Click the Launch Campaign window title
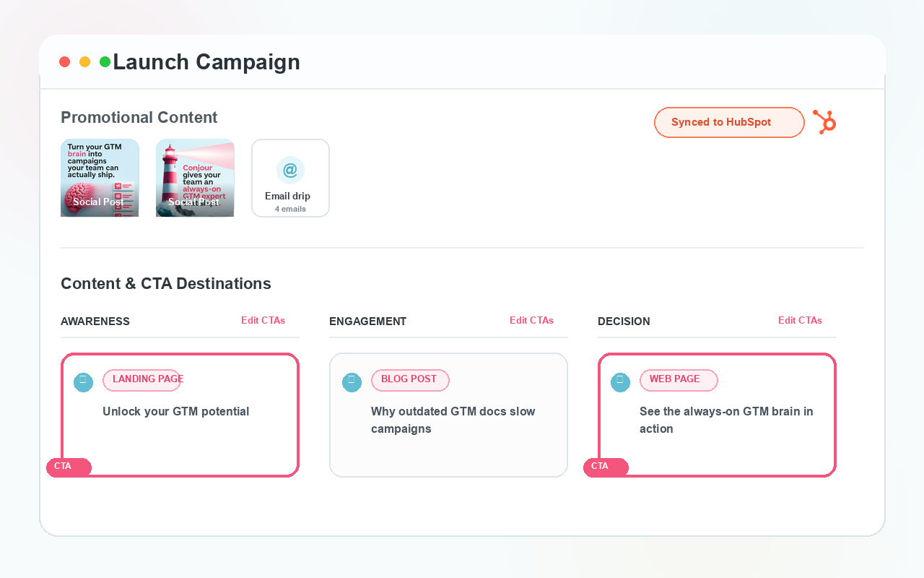Viewport: 924px width, 578px height. click(206, 62)
